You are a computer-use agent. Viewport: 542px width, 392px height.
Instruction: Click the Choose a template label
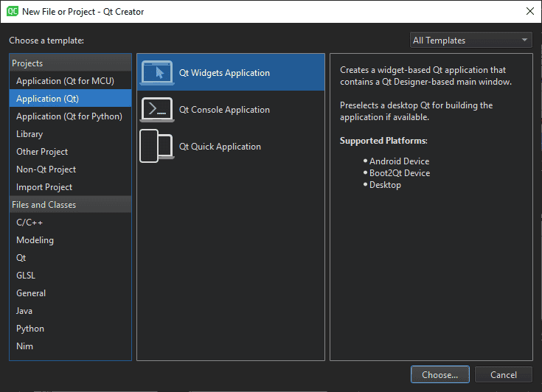coord(46,41)
